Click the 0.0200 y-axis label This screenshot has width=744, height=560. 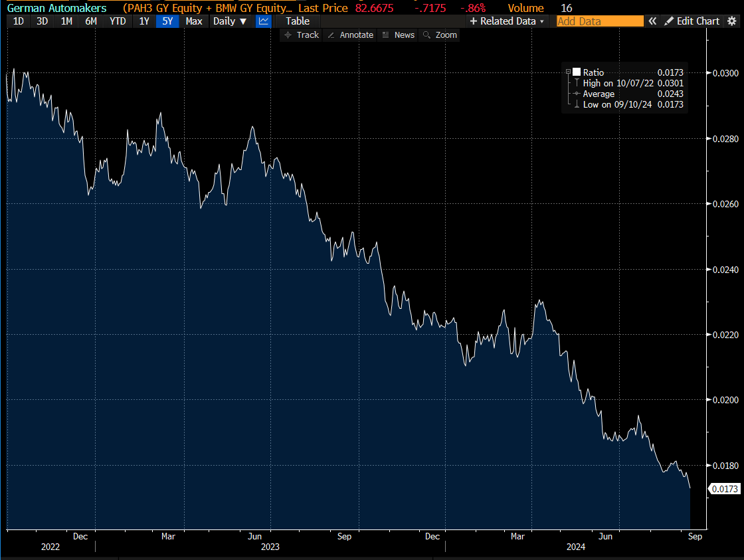(725, 400)
